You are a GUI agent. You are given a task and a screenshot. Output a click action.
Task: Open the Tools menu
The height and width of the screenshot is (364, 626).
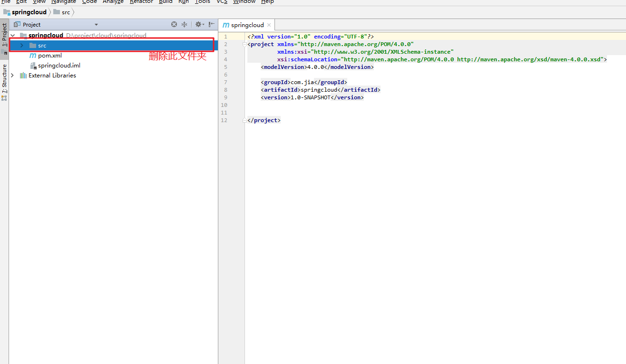point(203,2)
